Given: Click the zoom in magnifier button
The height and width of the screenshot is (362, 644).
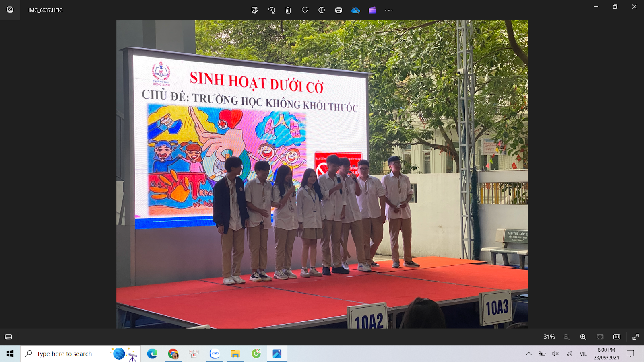Looking at the screenshot, I should click(x=583, y=337).
